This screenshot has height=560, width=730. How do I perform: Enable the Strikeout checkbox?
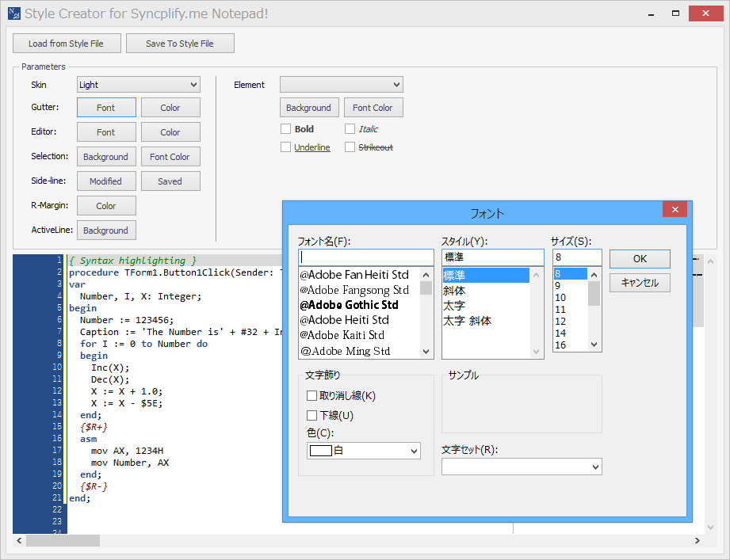350,147
